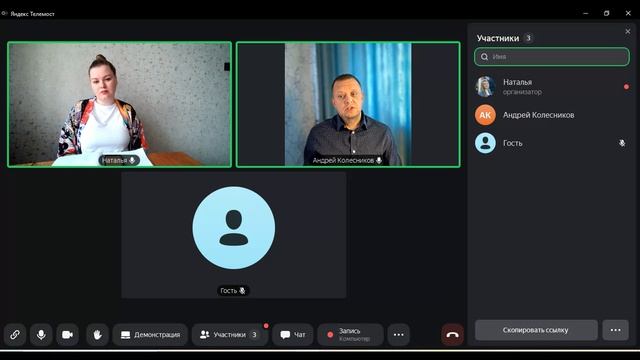This screenshot has width=640, height=360.
Task: Click the Гость name label under avatar
Action: (233, 291)
